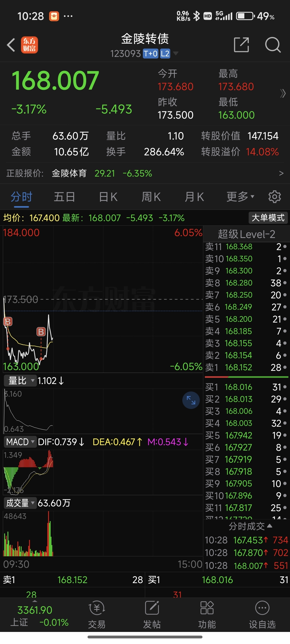Tap bottom 买1 168.016 quote bar
The height and width of the screenshot is (644, 290).
[218, 580]
